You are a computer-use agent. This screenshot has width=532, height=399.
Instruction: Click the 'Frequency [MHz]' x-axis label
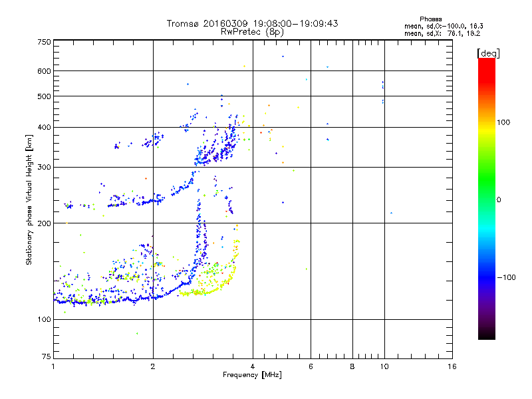pos(252,375)
